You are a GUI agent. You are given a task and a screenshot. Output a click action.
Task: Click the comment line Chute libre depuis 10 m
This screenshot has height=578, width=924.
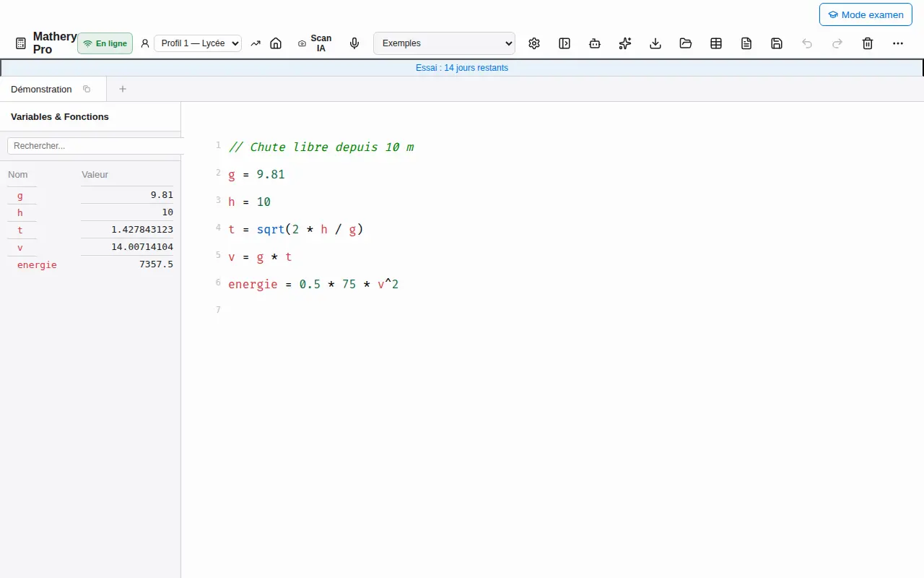click(x=321, y=147)
